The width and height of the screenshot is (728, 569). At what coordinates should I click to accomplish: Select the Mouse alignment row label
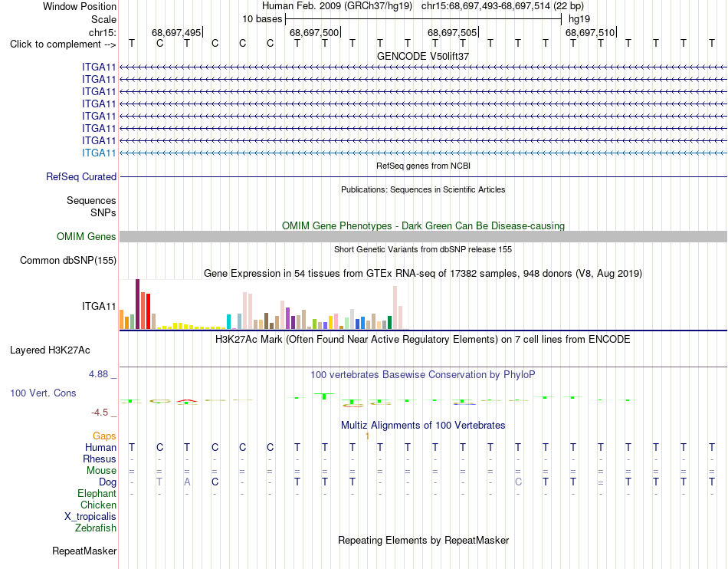[101, 471]
